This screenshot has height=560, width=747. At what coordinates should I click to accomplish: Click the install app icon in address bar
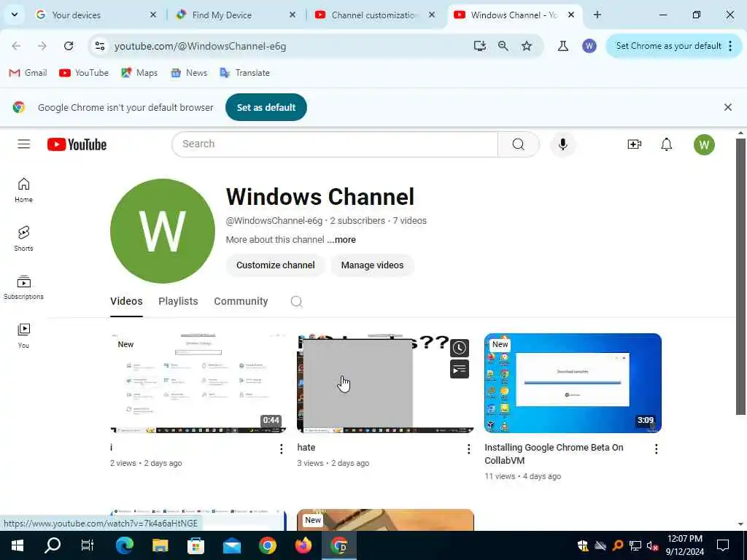[480, 46]
